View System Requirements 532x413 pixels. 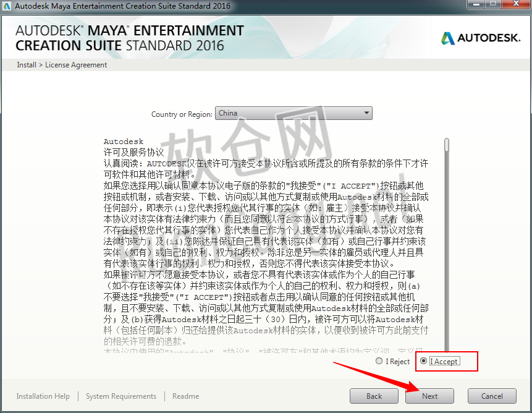coord(120,396)
